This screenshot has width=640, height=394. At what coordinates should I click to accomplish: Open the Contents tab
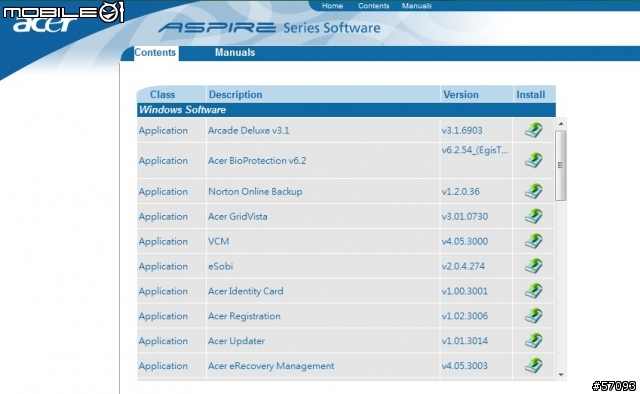tap(155, 53)
